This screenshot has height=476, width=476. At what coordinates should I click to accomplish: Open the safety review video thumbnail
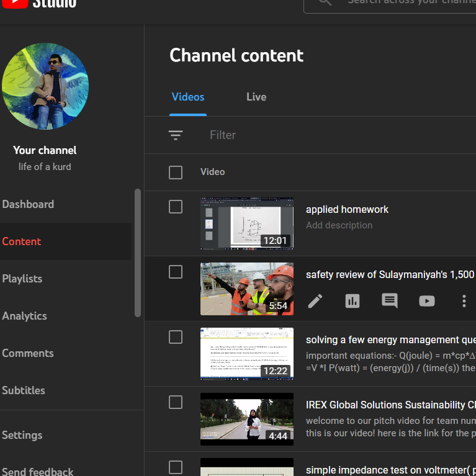tap(247, 289)
